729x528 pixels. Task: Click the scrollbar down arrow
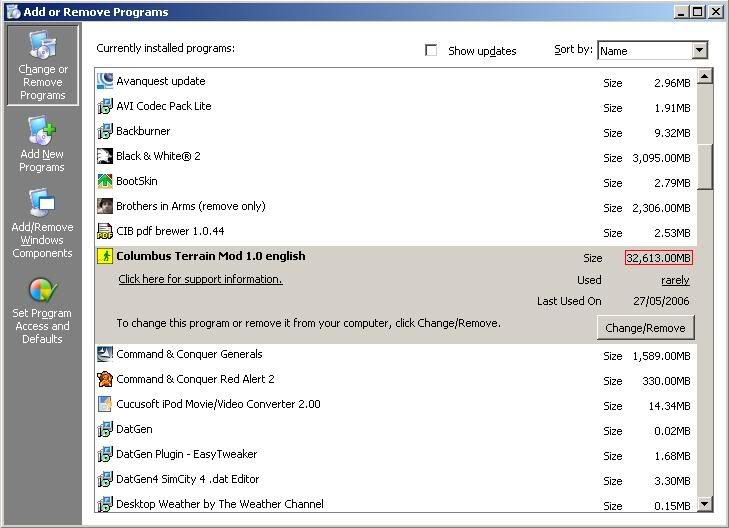705,504
